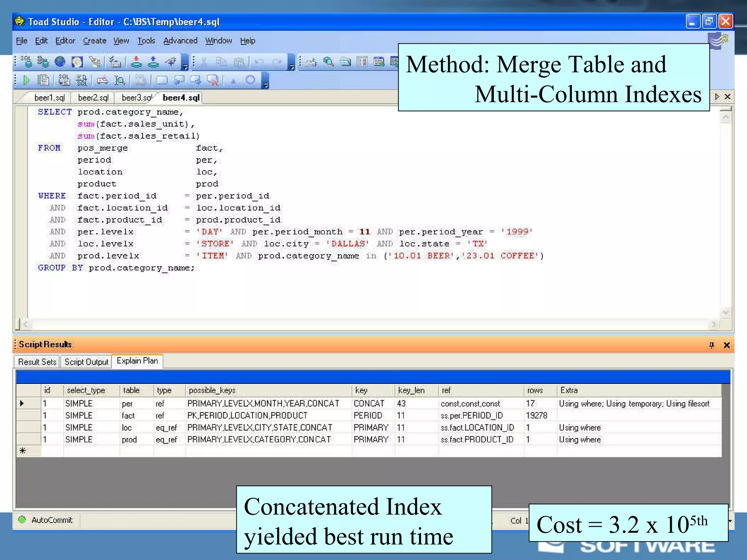Click the Paste clipboard icon
Screen dimensions: 747x560
tap(239, 62)
